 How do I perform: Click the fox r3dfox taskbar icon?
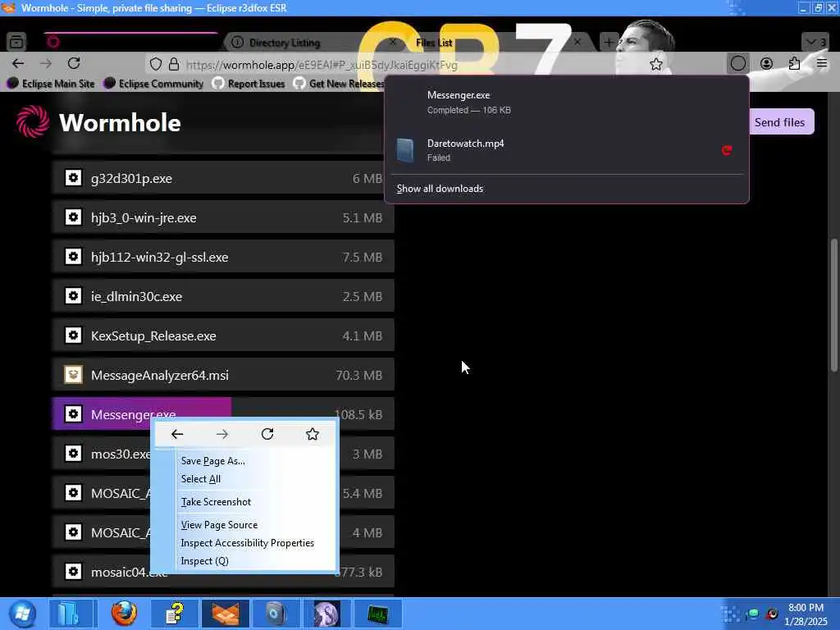tap(225, 614)
